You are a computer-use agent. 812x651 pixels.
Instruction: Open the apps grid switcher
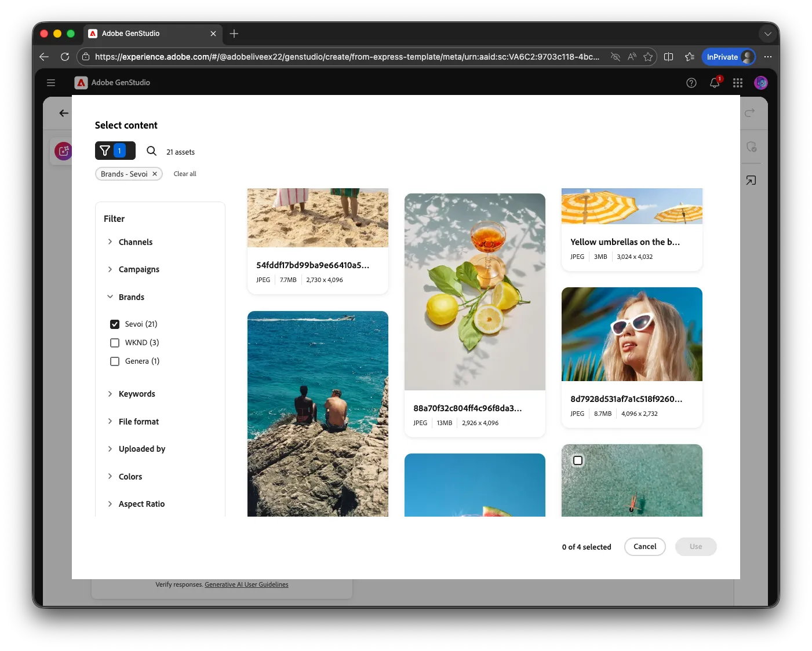(x=737, y=83)
